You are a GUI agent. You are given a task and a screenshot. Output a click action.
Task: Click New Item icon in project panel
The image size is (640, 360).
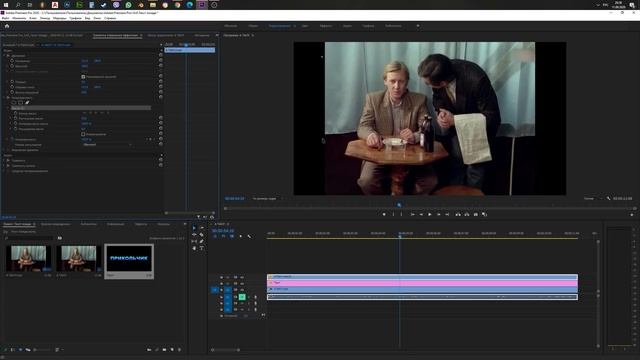tap(172, 350)
